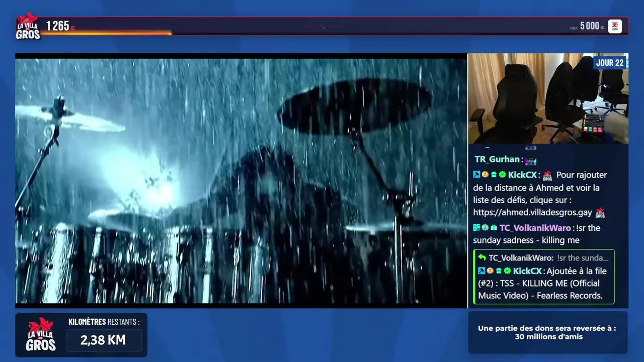The height and width of the screenshot is (362, 644).
Task: Click 'Une partie des dons sera reversée à' text
Action: coord(547,328)
